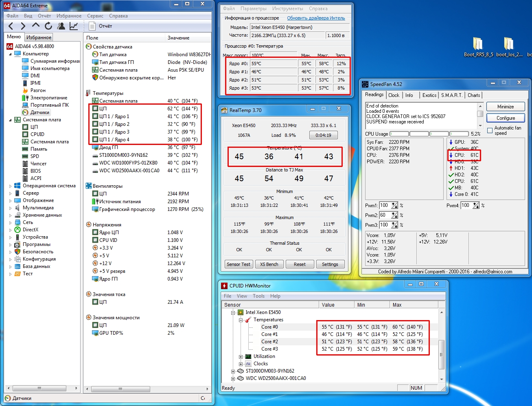Image resolution: width=532 pixels, height=406 pixels.
Task: Click the Reset button in RealTemp
Action: coord(300,264)
